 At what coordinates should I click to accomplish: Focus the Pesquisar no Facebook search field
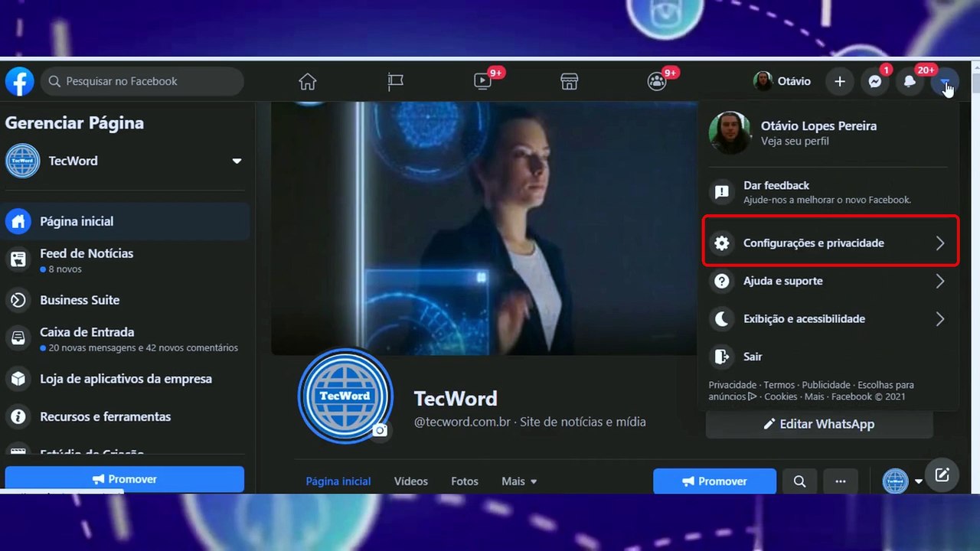point(142,81)
